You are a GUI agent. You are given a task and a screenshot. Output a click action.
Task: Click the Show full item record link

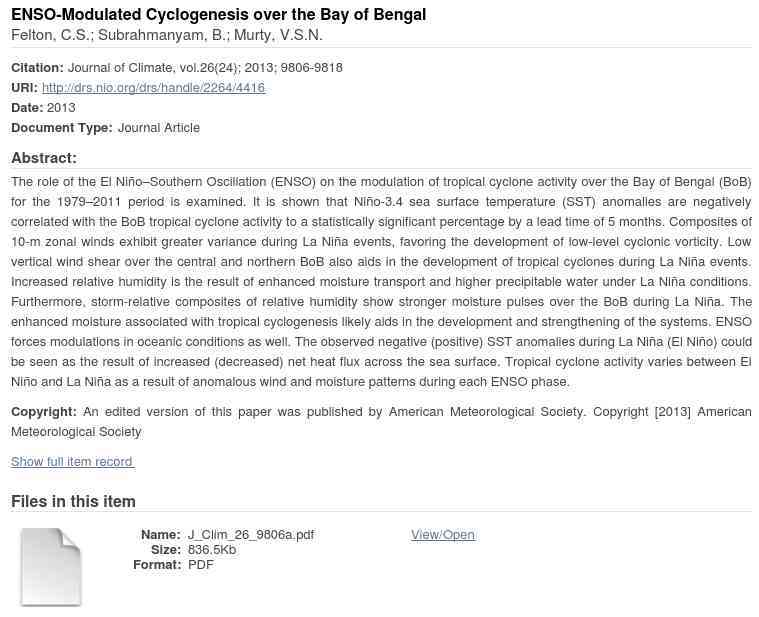click(x=72, y=462)
